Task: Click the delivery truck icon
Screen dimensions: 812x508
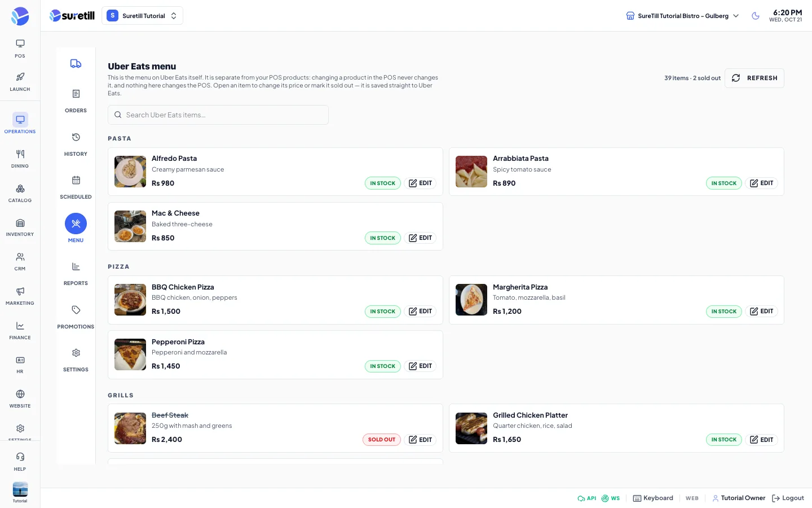Action: click(76, 64)
